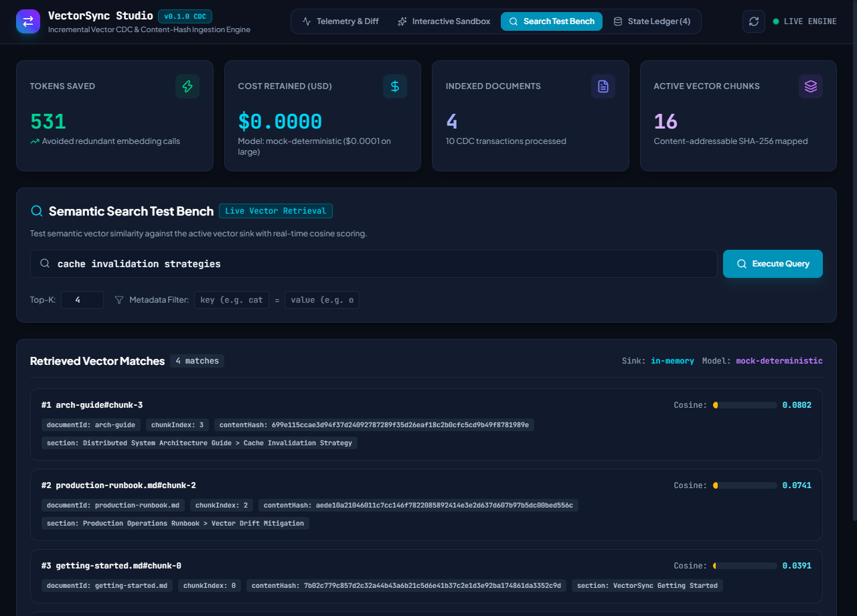Click the page vertical scrollbar
The height and width of the screenshot is (616, 857).
(x=854, y=261)
